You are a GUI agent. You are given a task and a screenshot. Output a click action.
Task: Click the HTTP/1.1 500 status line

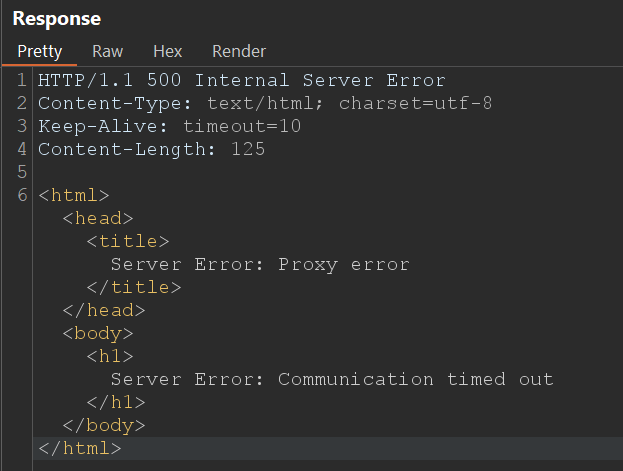pyautogui.click(x=241, y=80)
